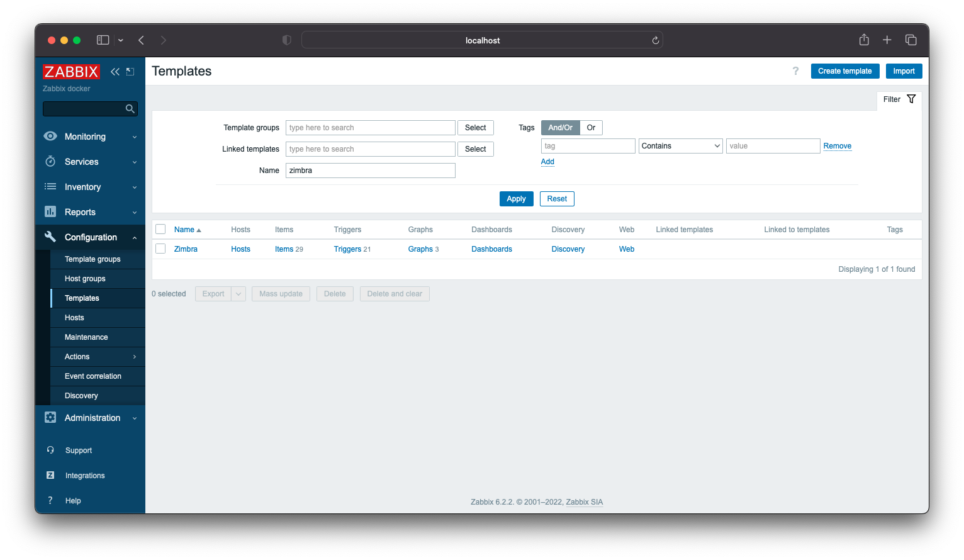Expand the Actions submenu chevron
Screen dimensions: 964x560
click(x=134, y=356)
